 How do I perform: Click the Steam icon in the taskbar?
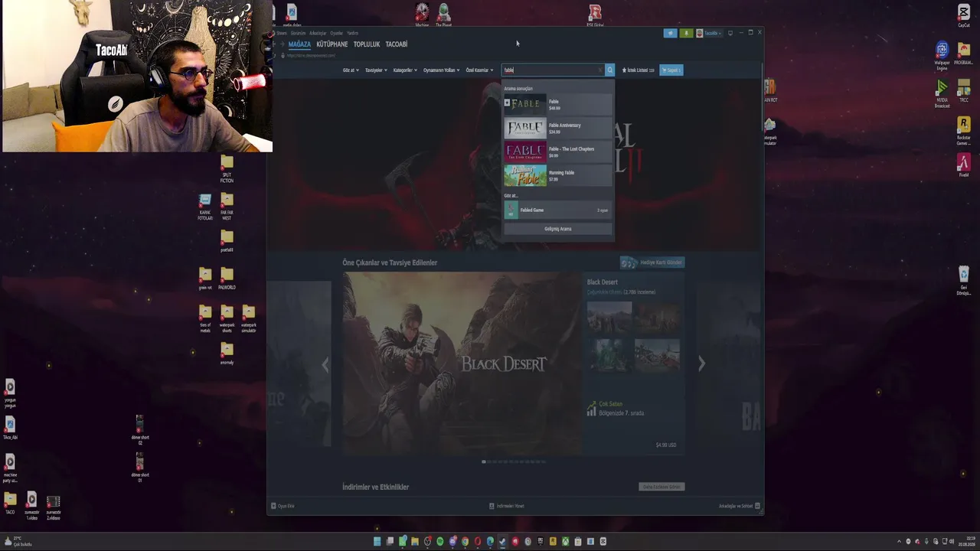(x=502, y=542)
